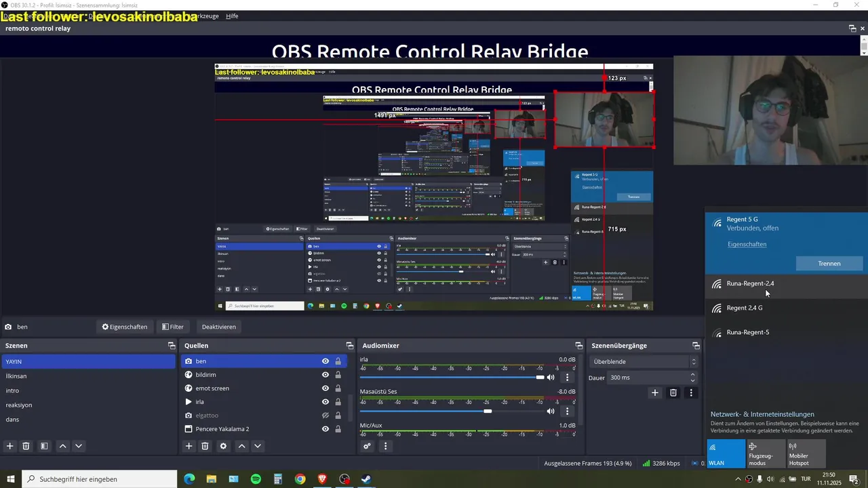868x488 pixels.
Task: Select the Regent 2,4 G Wi-Fi network
Action: coord(787,308)
